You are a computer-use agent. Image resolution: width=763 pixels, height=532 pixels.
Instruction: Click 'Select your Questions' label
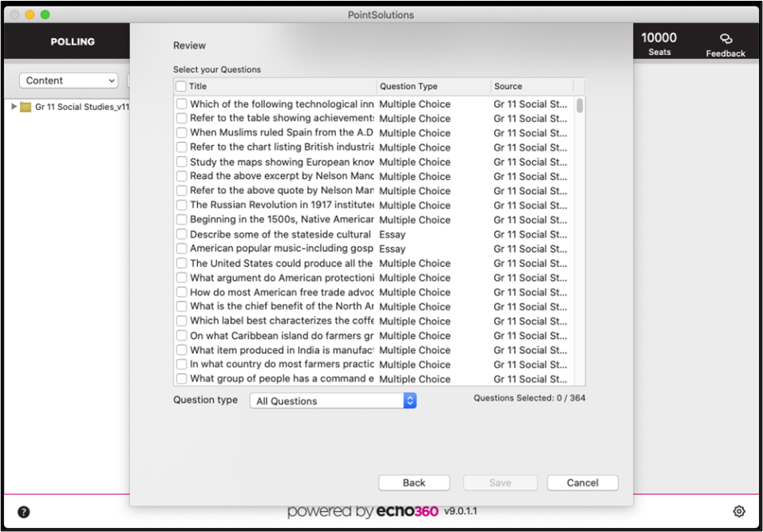pos(217,69)
